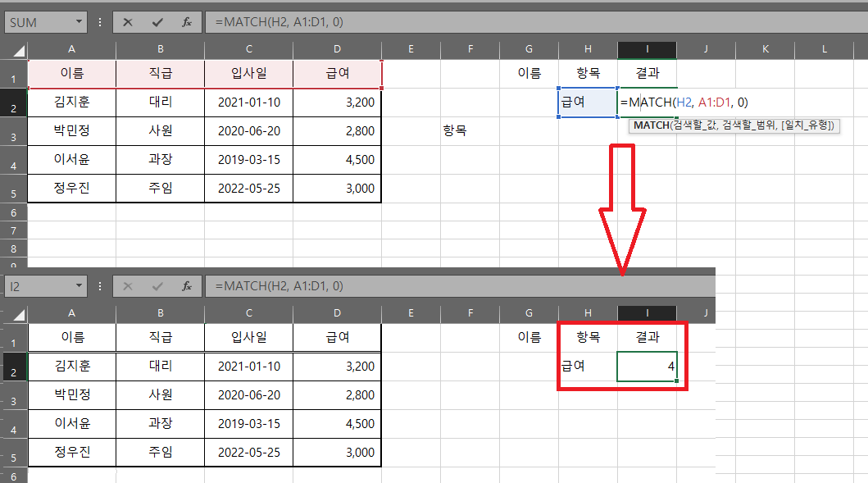
Task: Click [일치_유형] argument in the MATCH tooltip
Action: [x=806, y=125]
